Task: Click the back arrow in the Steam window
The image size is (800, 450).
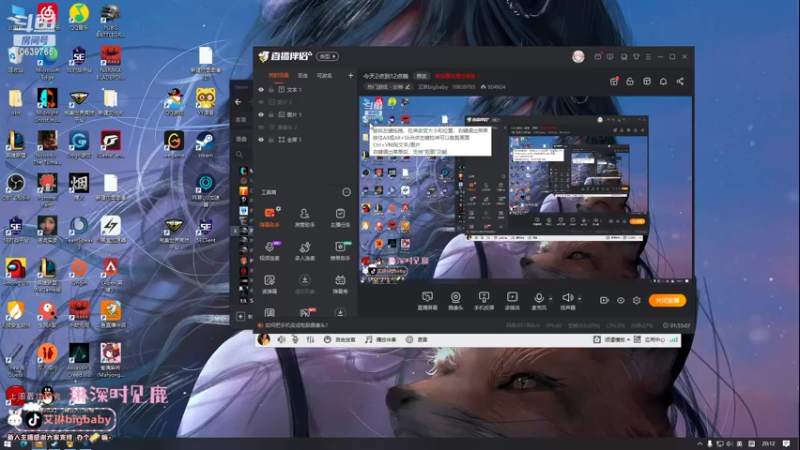Action: click(x=238, y=102)
